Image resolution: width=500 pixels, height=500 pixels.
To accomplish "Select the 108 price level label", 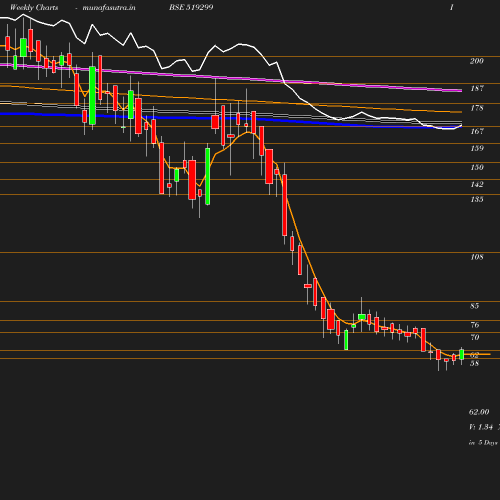I will coord(477,257).
